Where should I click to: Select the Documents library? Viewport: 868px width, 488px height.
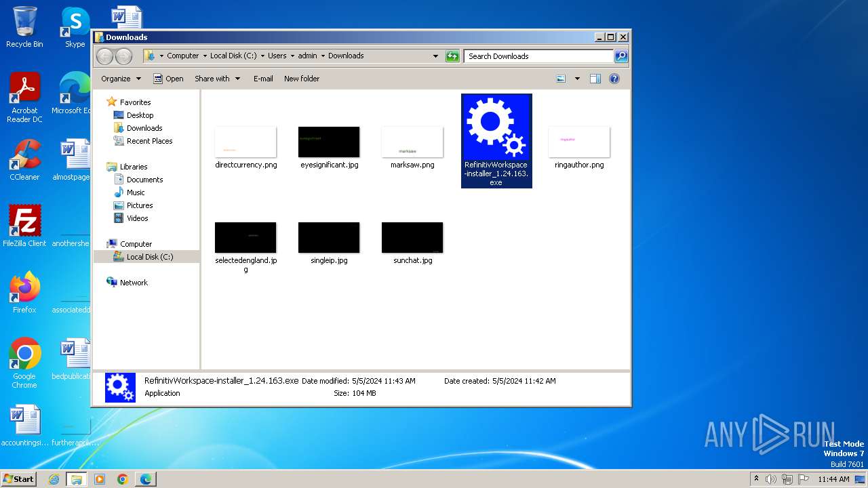pyautogui.click(x=144, y=180)
